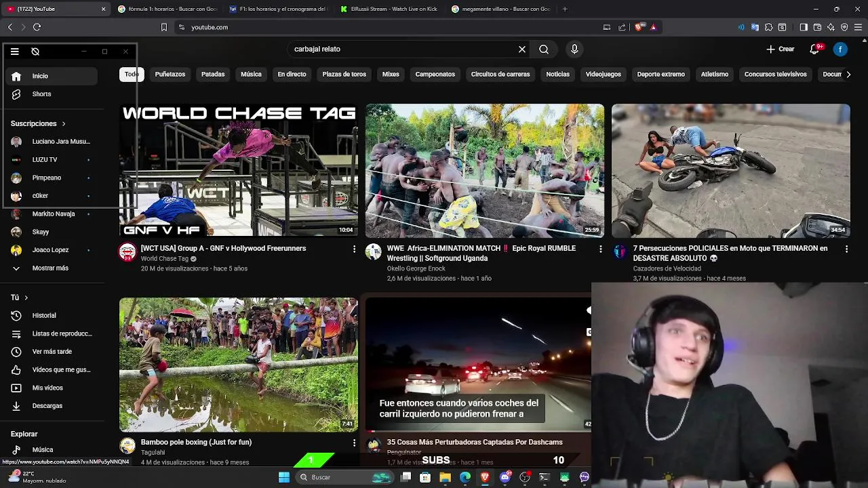The image size is (868, 488).
Task: Open Brave VPN shield icon
Action: [x=844, y=27]
